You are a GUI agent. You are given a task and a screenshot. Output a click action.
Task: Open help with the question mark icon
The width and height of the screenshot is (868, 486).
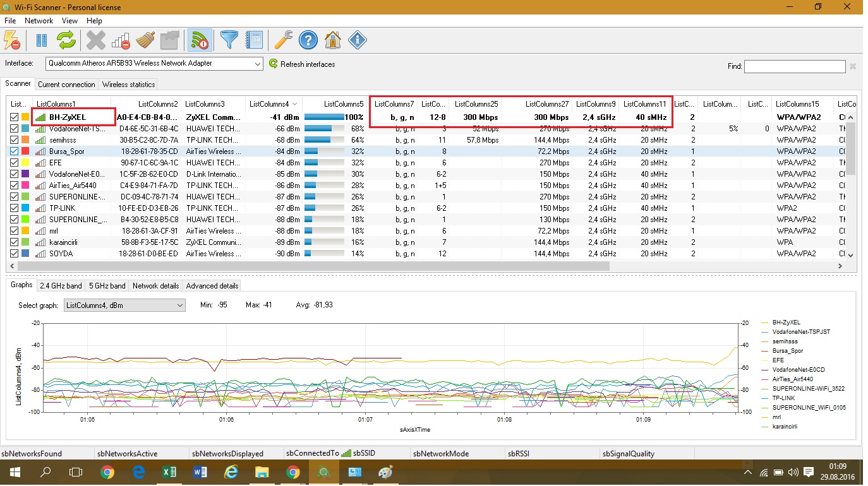coord(308,40)
